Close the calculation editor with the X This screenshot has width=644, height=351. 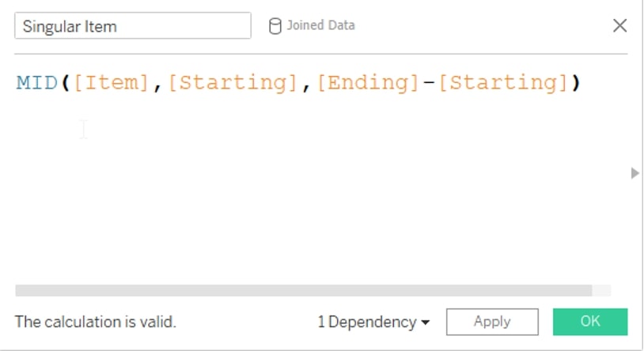619,25
